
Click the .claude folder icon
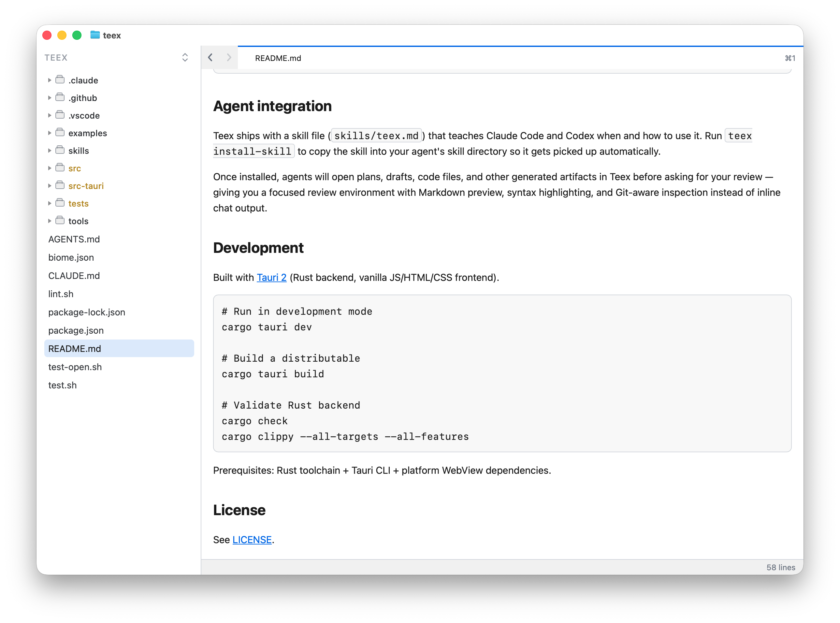point(60,80)
